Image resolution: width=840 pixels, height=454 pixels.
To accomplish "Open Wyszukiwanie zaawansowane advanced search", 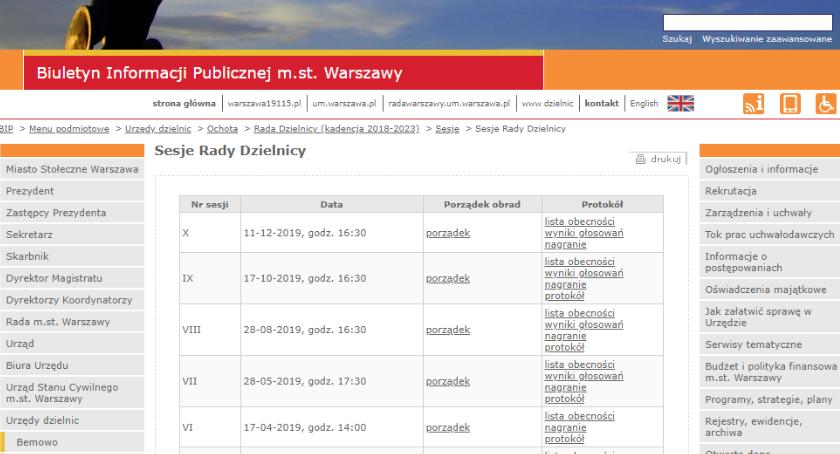I will click(767, 39).
